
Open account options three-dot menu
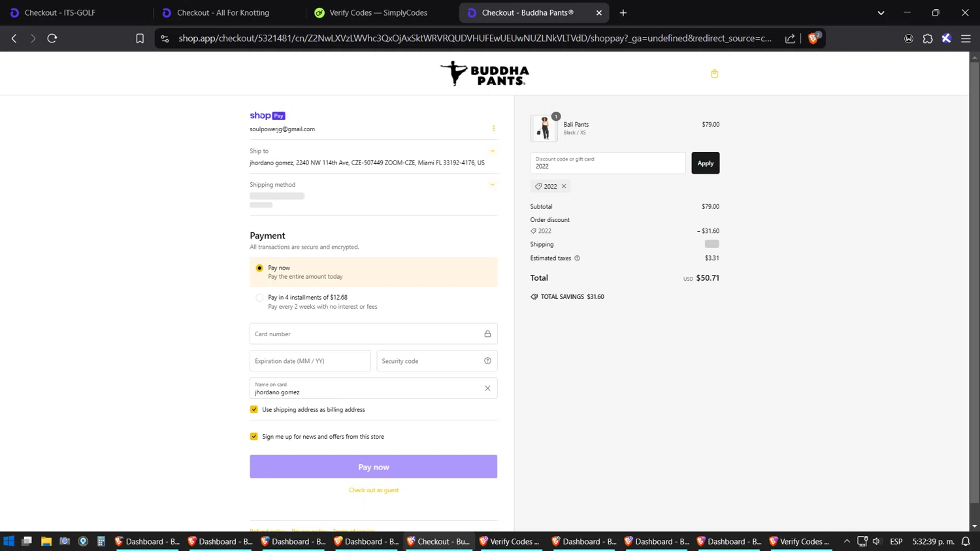click(x=493, y=129)
